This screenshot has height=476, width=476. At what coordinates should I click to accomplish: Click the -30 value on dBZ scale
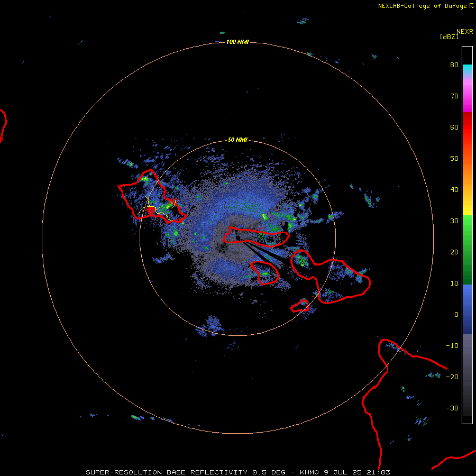pyautogui.click(x=452, y=408)
